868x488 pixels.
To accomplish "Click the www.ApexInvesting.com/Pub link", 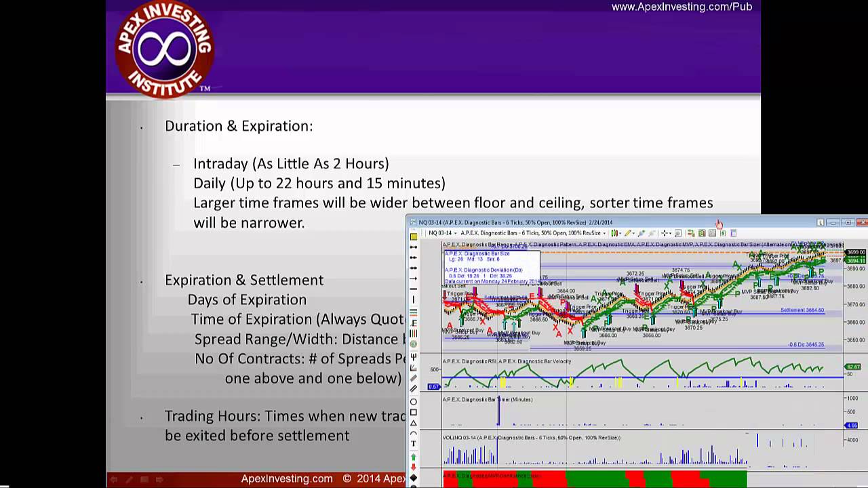I will coord(682,7).
